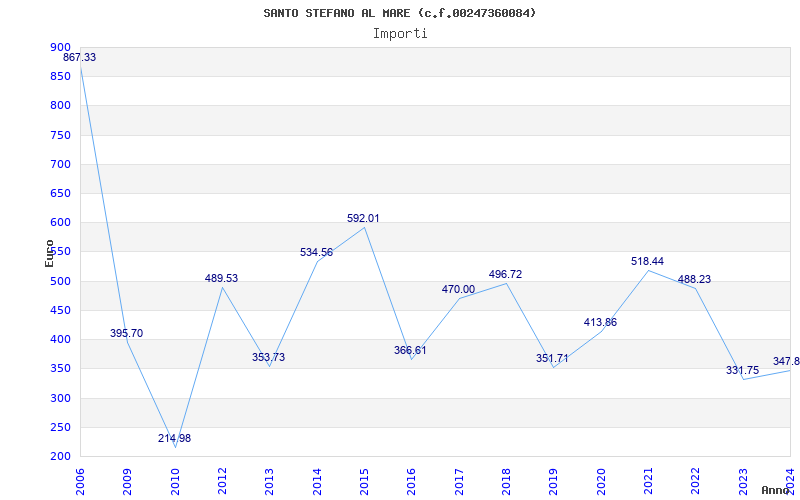Select the 214.98 data label

(174, 438)
